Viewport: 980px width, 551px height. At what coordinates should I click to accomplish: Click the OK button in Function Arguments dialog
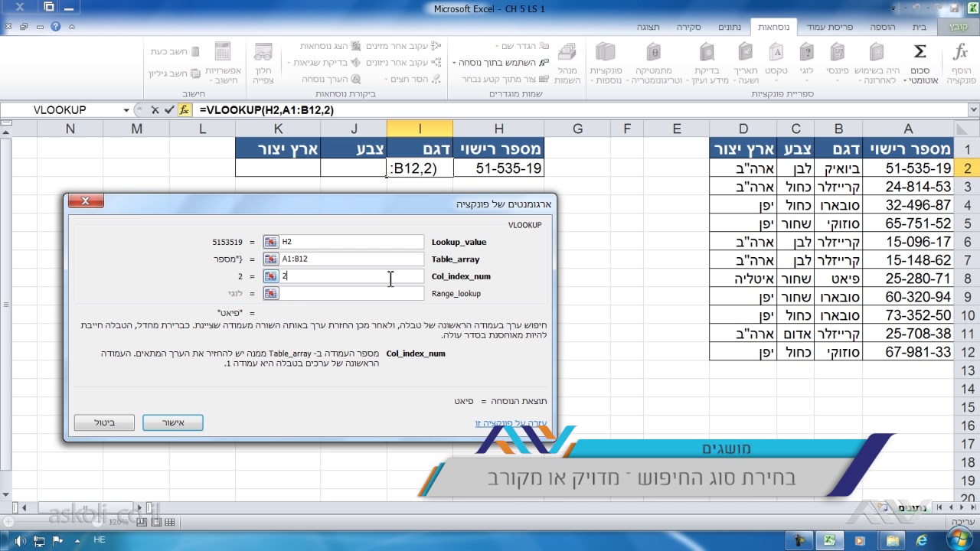[x=173, y=422]
